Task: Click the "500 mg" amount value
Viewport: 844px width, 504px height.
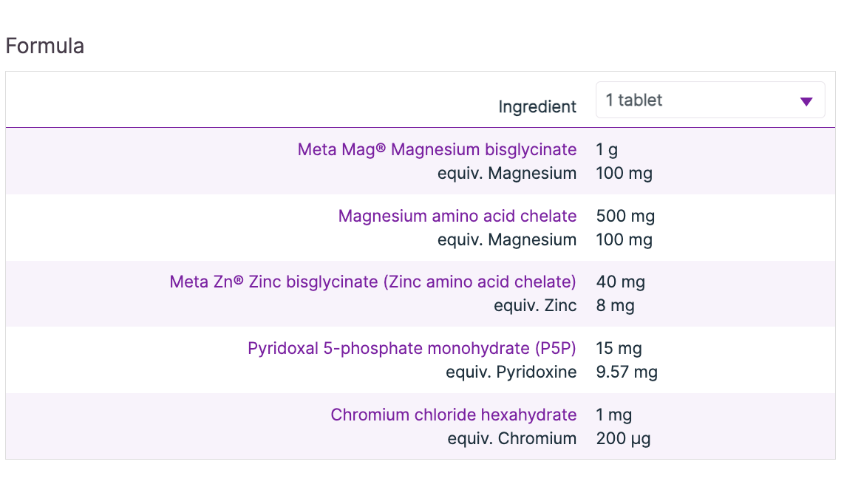Action: 625,217
